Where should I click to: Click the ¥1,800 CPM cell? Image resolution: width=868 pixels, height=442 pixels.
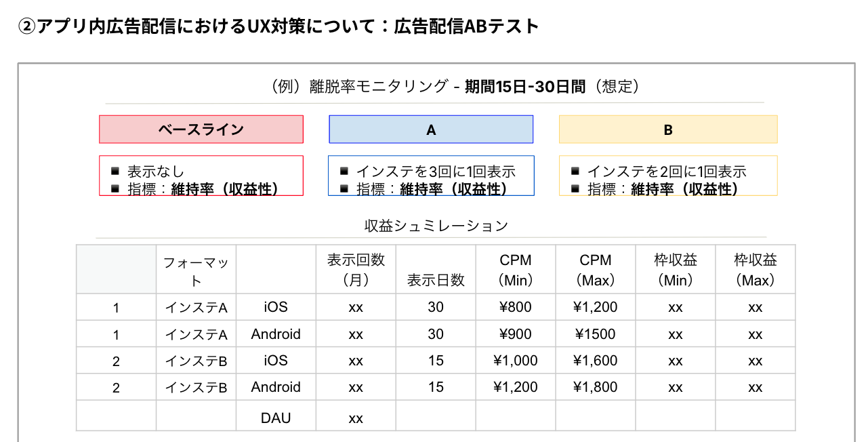tap(596, 387)
